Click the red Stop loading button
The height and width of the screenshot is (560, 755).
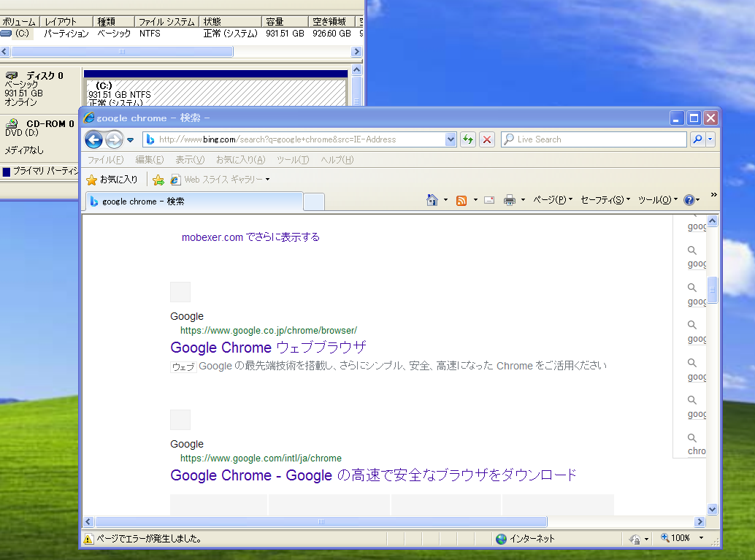487,139
